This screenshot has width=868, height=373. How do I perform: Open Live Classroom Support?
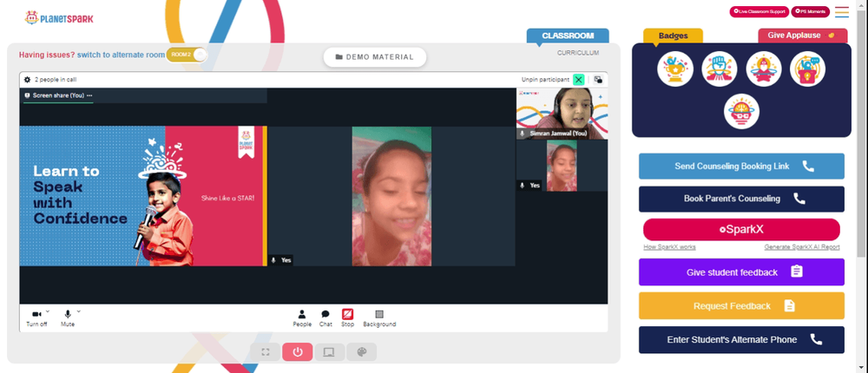pyautogui.click(x=759, y=11)
